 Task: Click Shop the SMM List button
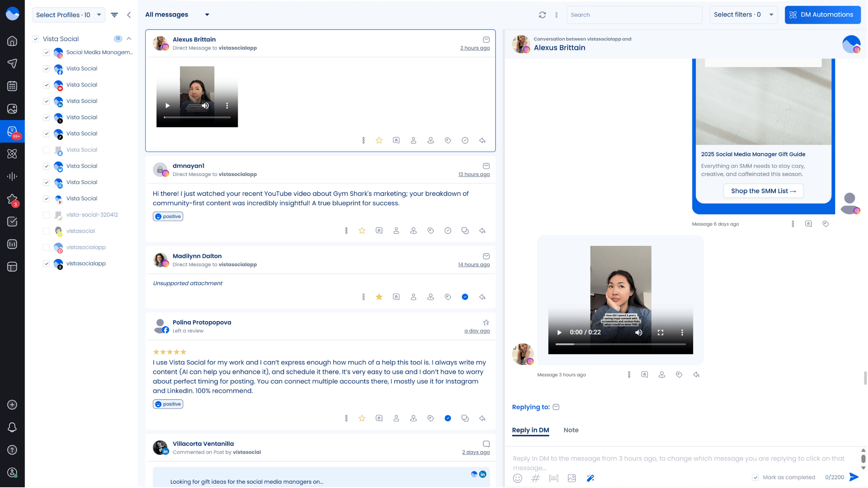[x=764, y=191]
